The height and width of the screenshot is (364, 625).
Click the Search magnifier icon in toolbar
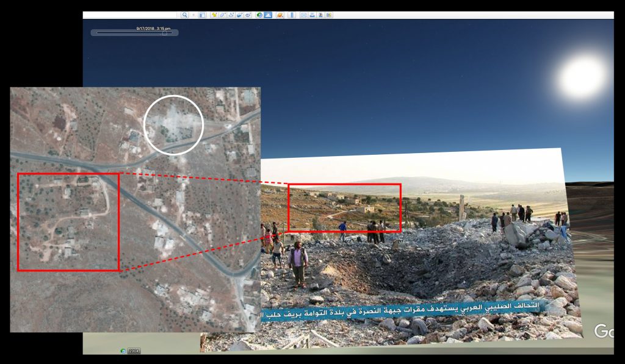coord(184,15)
